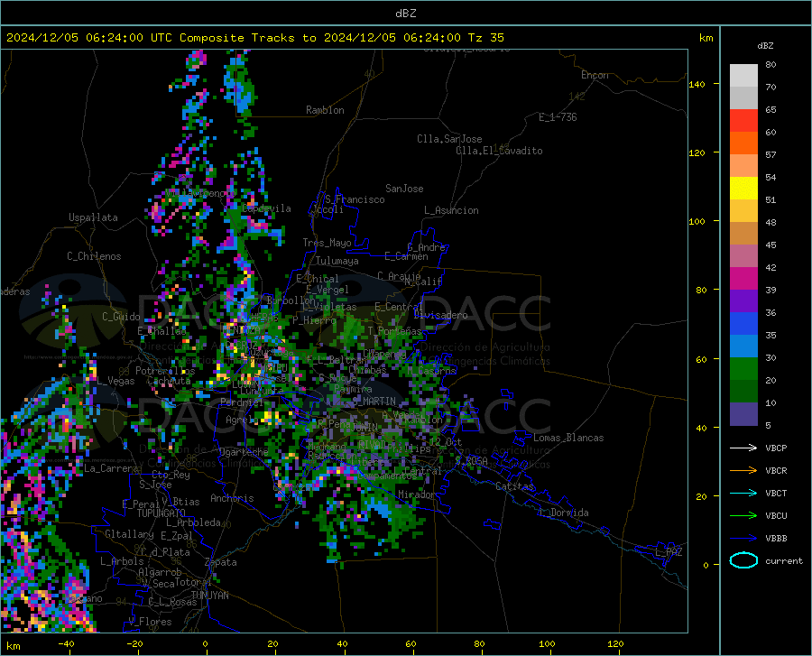Click the 'E_1-736' map label
812x656 pixels.
tap(558, 117)
